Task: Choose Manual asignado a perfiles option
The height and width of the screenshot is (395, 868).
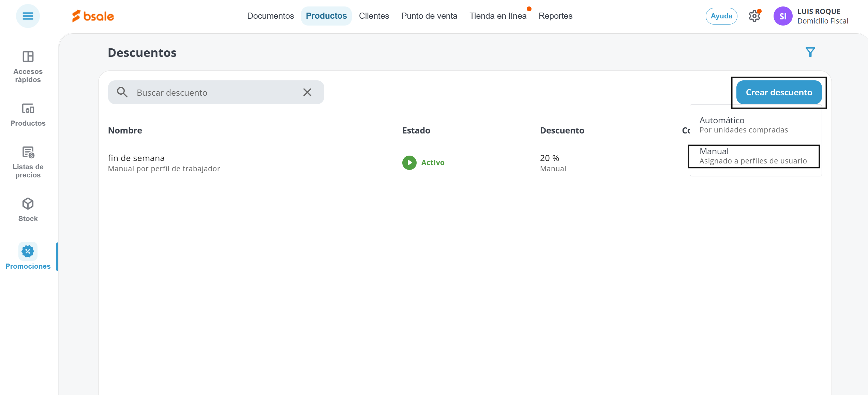Action: click(x=753, y=156)
